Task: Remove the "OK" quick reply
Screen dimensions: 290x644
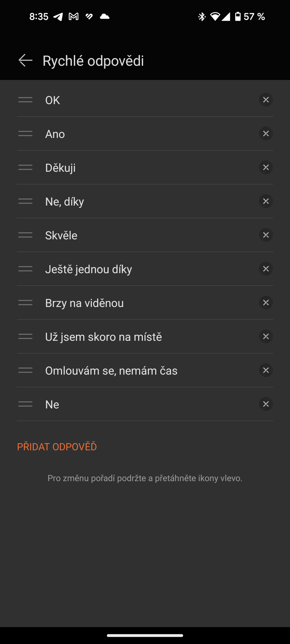Action: coord(266,100)
